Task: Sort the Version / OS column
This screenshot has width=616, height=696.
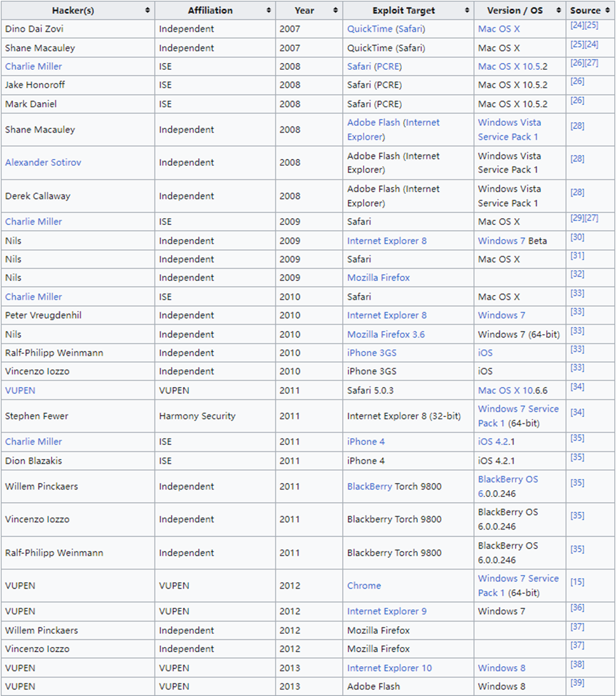Action: (x=559, y=11)
